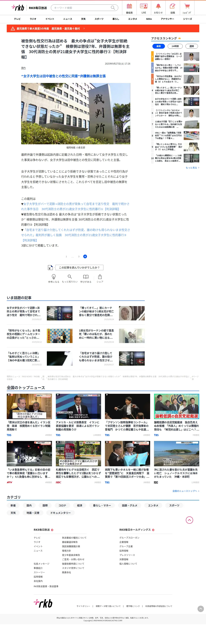Screen dimensions: 206x644
Task: Click the シェア share icon
Action: click(x=100, y=277)
